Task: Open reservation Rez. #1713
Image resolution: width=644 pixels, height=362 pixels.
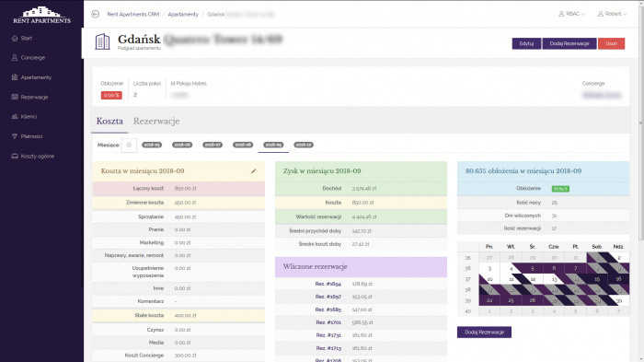Action: (x=328, y=348)
